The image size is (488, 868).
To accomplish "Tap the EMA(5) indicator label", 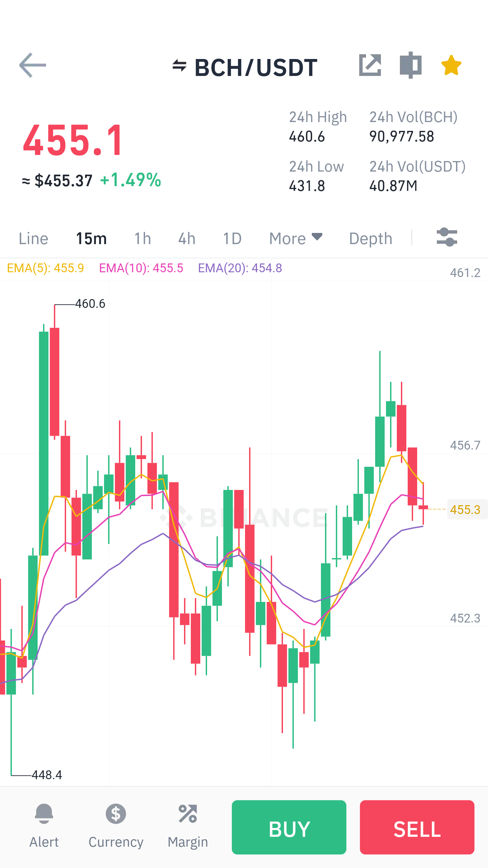I will [x=45, y=268].
